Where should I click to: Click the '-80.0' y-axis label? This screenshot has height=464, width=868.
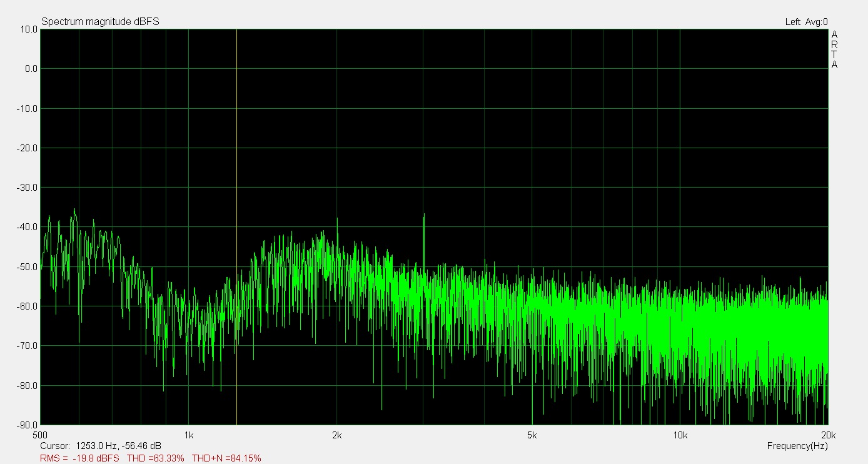pyautogui.click(x=26, y=386)
